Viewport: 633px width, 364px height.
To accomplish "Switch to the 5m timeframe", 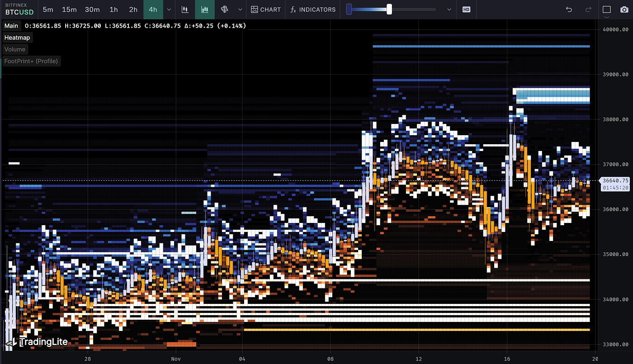I will coord(48,9).
